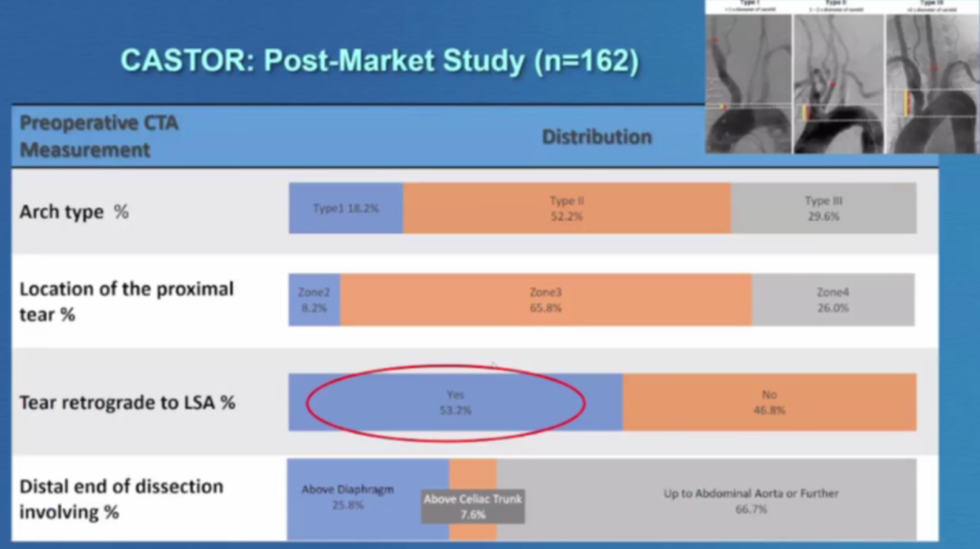Click the Zone2 8.2% blue segment
The width and height of the screenshot is (980, 549).
pyautogui.click(x=314, y=299)
